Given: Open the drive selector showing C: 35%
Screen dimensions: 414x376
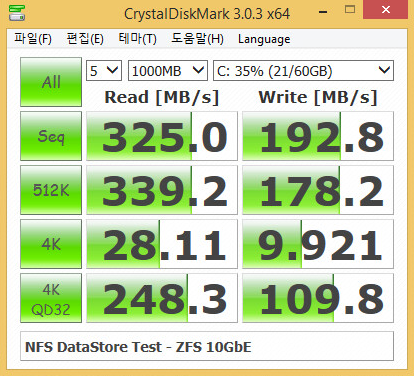Looking at the screenshot, I should click(303, 71).
